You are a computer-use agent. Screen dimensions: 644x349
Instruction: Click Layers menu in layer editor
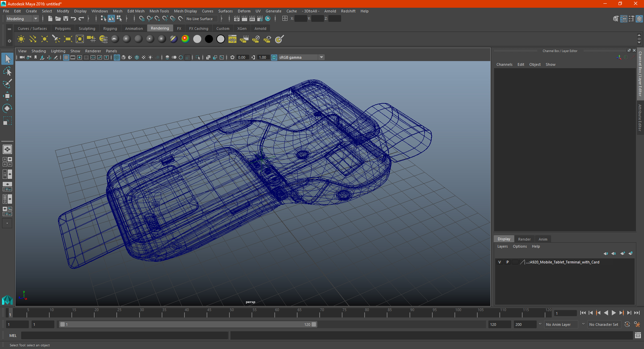(x=502, y=246)
